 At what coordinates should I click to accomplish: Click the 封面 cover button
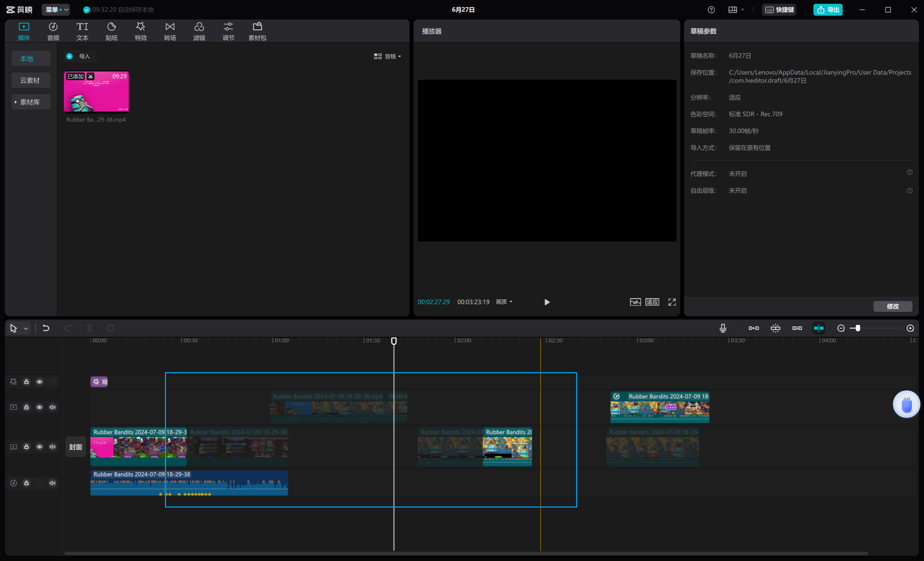(x=76, y=447)
